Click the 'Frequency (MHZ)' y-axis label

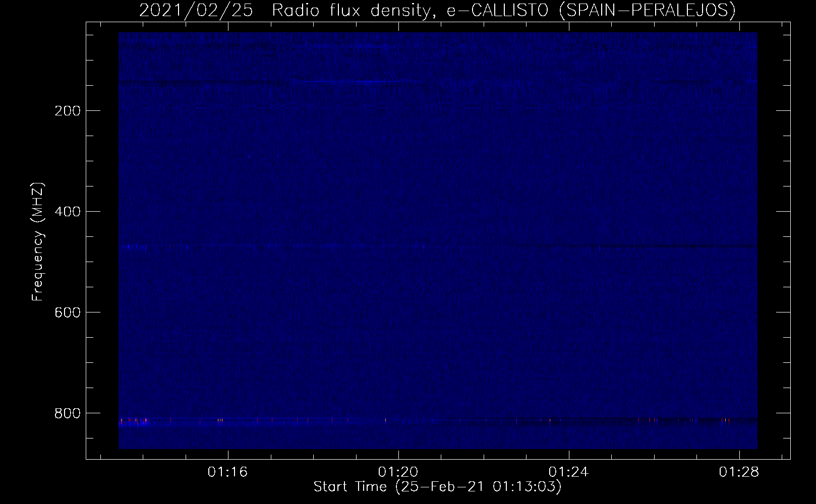click(37, 241)
